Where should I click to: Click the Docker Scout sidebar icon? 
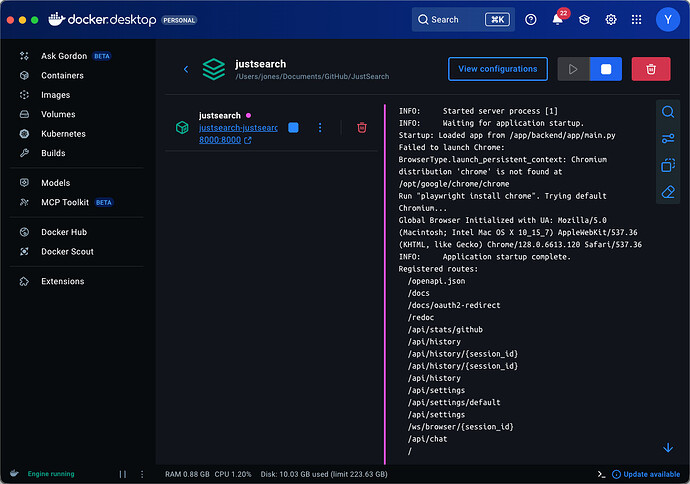(24, 251)
